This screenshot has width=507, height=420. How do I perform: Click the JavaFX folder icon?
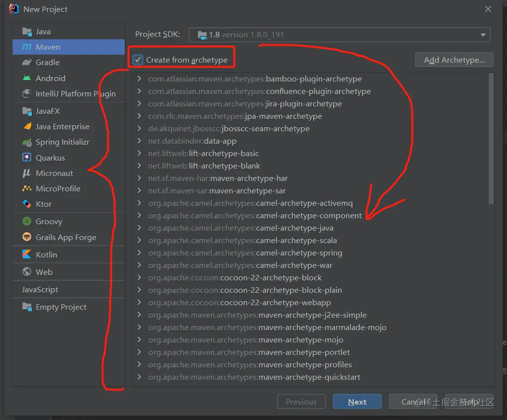tap(27, 111)
